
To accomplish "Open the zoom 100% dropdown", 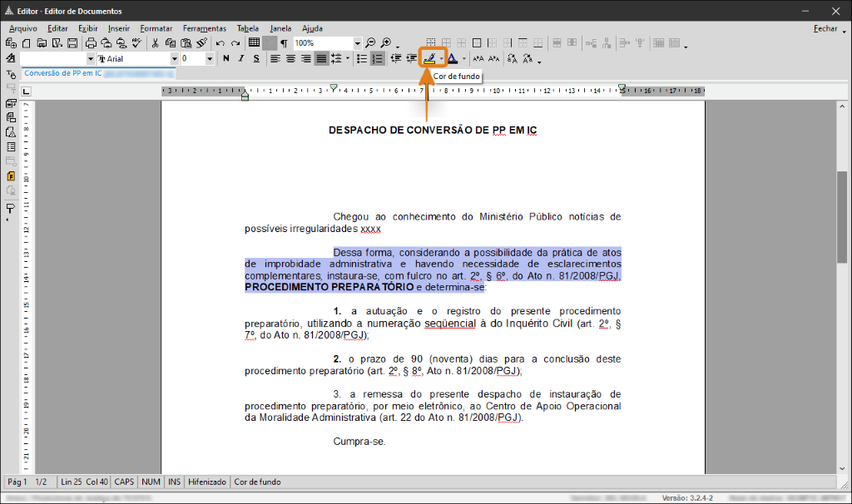I will coord(357,43).
